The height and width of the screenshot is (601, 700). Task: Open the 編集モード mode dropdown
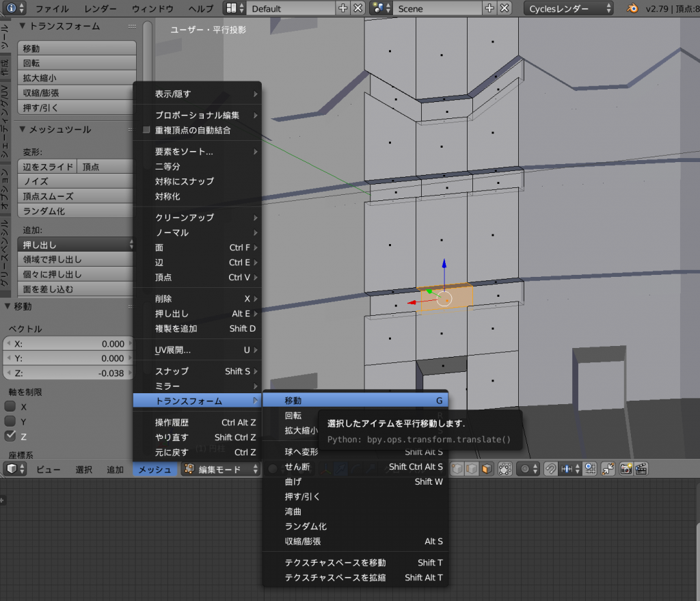click(x=221, y=469)
